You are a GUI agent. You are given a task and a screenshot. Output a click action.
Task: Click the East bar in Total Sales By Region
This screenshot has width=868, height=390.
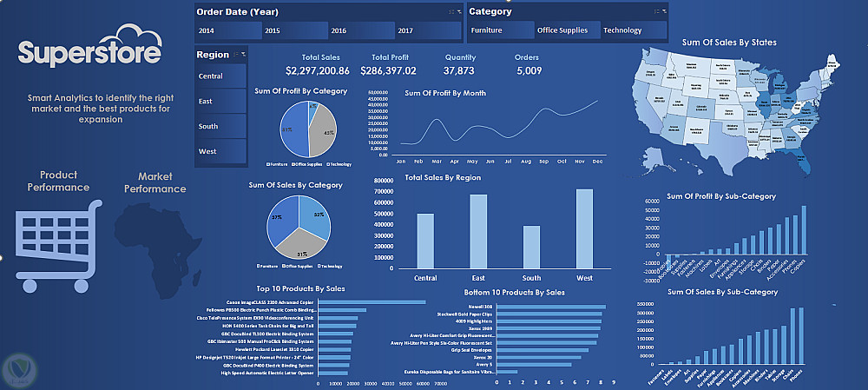click(478, 232)
